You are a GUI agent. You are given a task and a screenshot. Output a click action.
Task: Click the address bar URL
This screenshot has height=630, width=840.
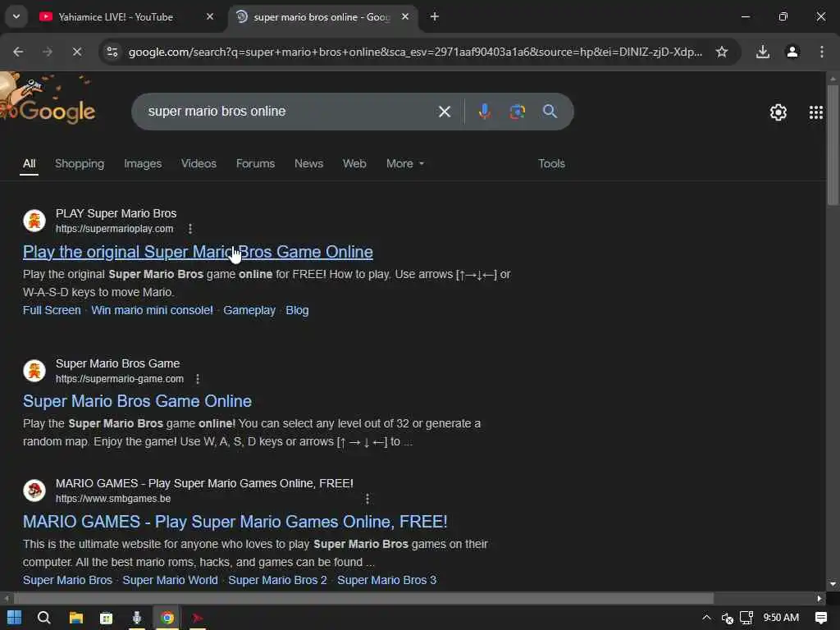click(415, 52)
